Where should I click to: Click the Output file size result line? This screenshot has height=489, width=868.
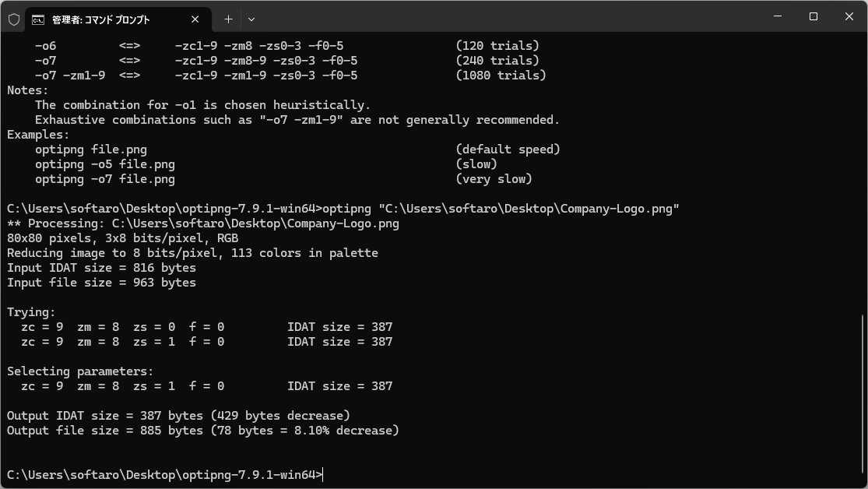coord(202,431)
